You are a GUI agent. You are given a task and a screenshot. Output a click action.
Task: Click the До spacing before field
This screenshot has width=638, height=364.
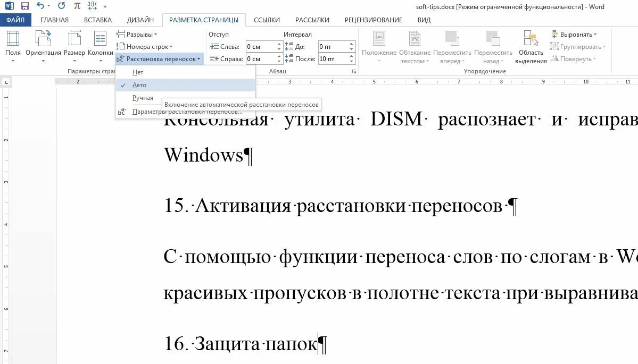(333, 47)
